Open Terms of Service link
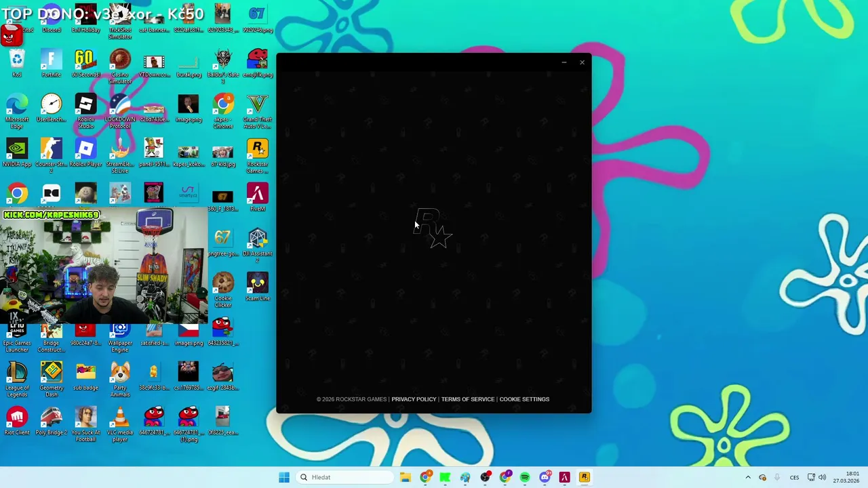868x488 pixels. coord(468,399)
